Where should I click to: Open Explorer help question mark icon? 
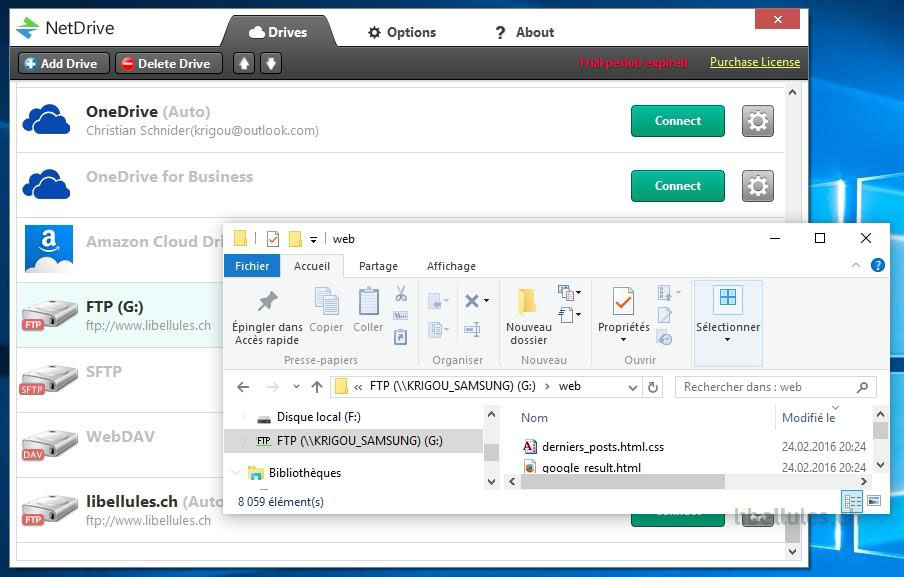tap(877, 265)
